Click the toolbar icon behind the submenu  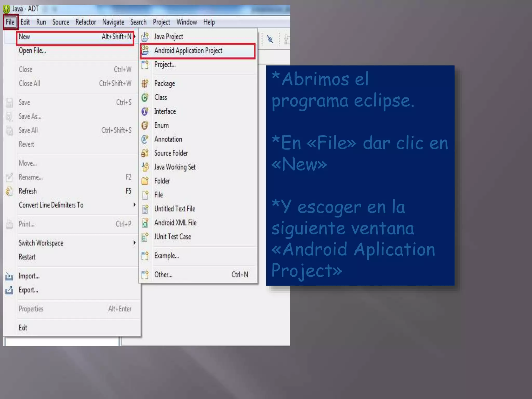pos(270,39)
